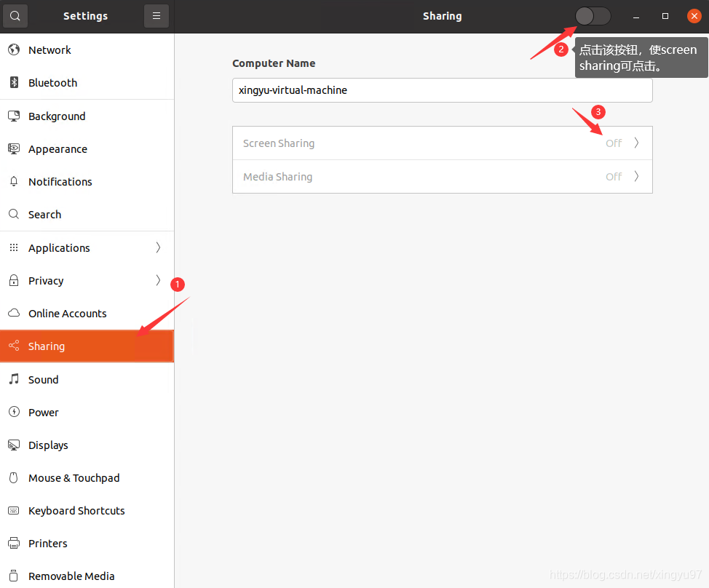Screen dimensions: 709x588
Task: Open Keyboard Shortcuts settings
Action: coord(87,511)
